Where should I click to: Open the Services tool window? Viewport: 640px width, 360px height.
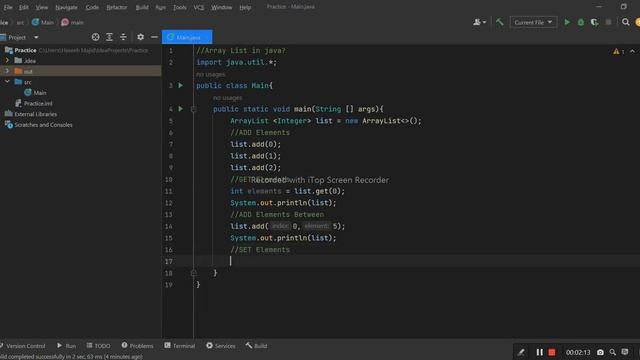click(220, 346)
